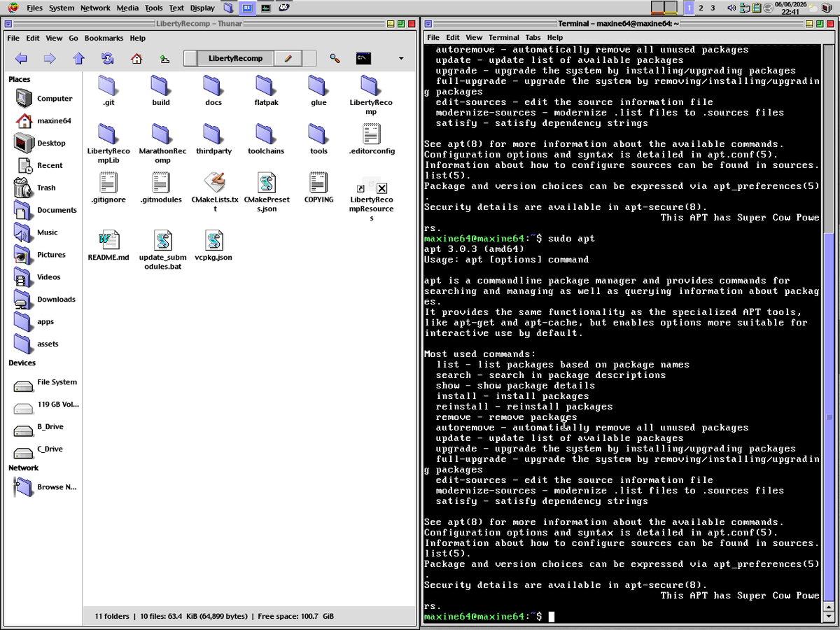Select the thirdparty folder
Screen dimensions: 840x630
tap(213, 139)
